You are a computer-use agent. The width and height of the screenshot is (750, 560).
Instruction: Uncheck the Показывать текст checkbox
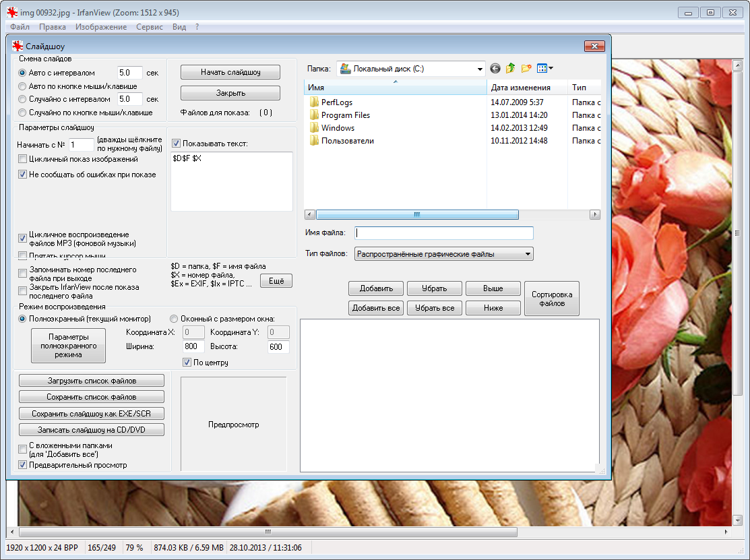(177, 144)
